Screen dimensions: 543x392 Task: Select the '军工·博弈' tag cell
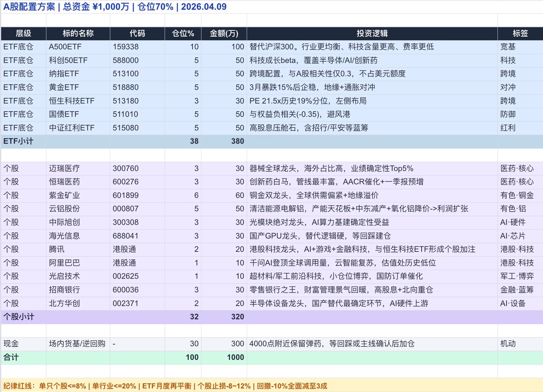point(520,276)
